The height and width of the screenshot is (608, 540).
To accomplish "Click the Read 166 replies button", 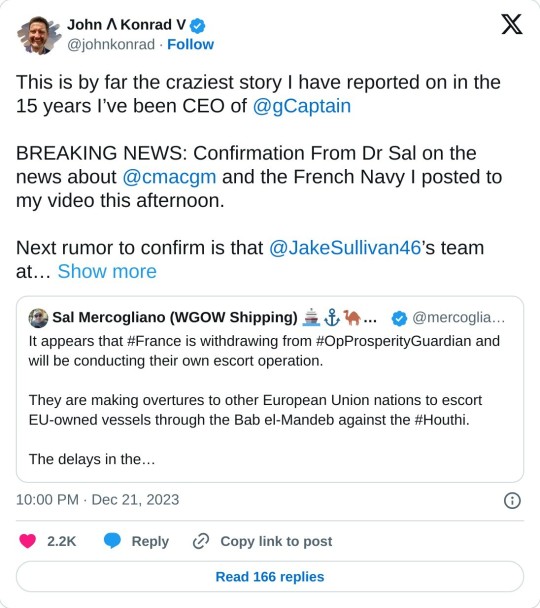I will pos(270,577).
